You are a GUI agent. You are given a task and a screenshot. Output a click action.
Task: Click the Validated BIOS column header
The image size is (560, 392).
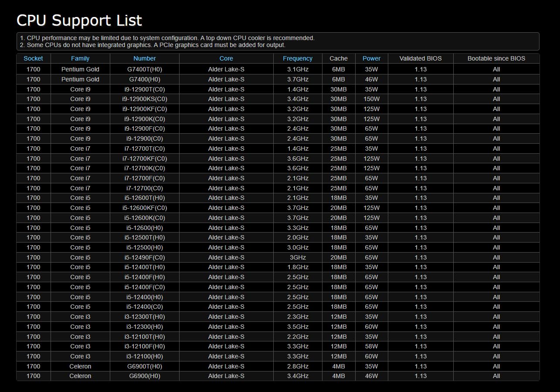click(421, 58)
